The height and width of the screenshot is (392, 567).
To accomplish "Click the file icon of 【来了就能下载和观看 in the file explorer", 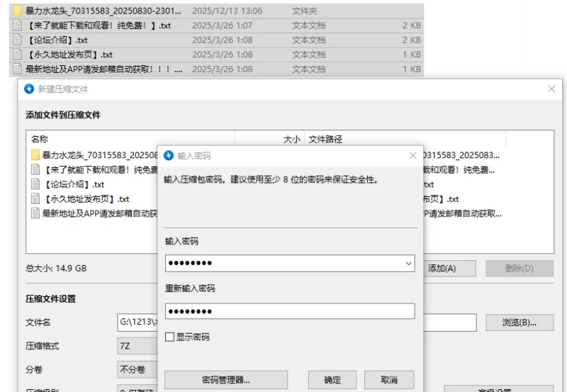I will (17, 26).
